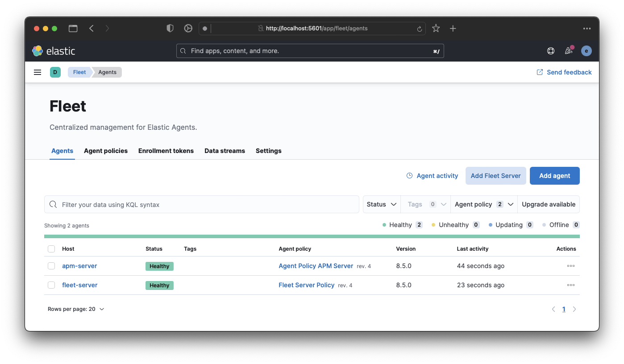
Task: Switch to the Agent policies tab
Action: coord(106,151)
